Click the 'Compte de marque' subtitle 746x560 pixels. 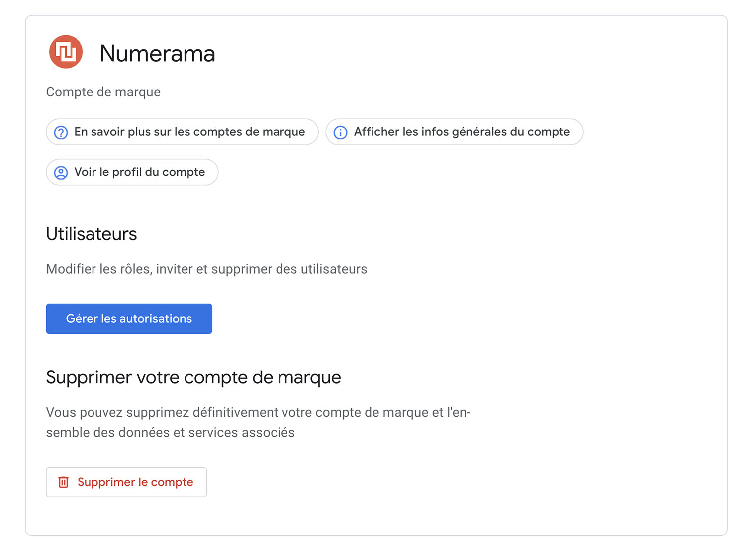pos(103,92)
